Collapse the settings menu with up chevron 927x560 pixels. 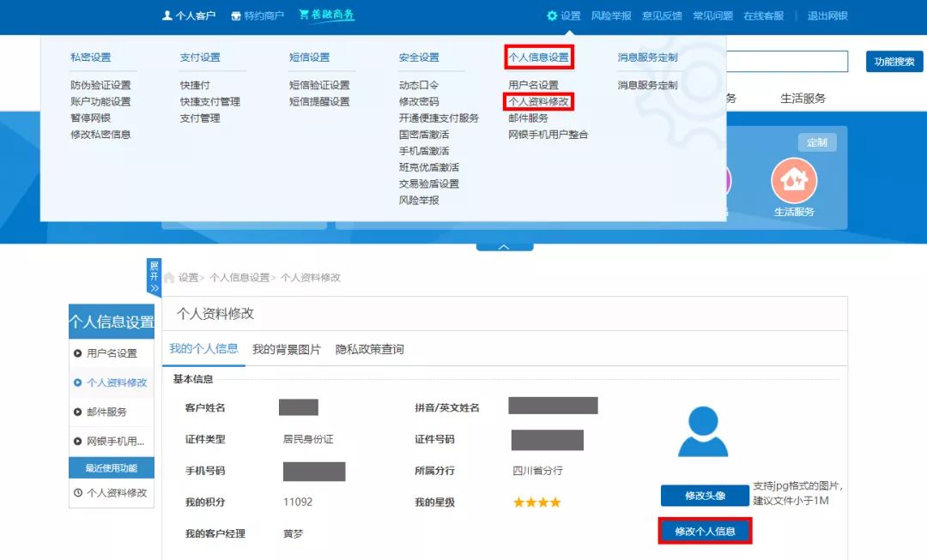click(504, 247)
